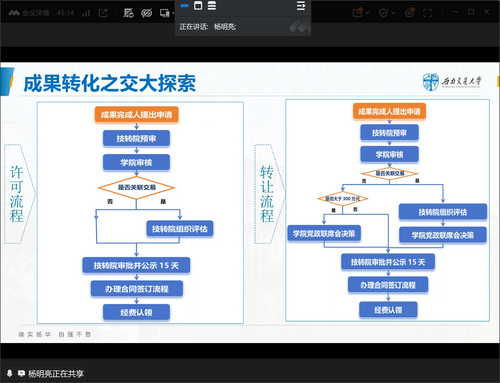Maximize the meeting window

coord(471,12)
